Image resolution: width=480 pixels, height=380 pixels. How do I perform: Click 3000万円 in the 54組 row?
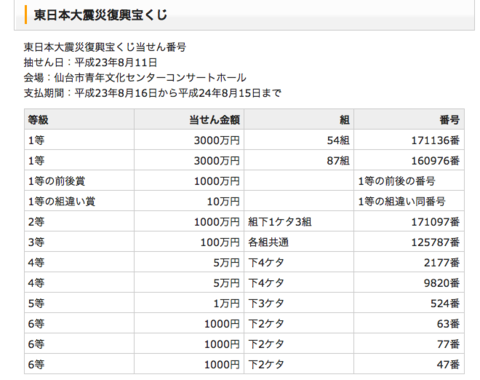217,140
